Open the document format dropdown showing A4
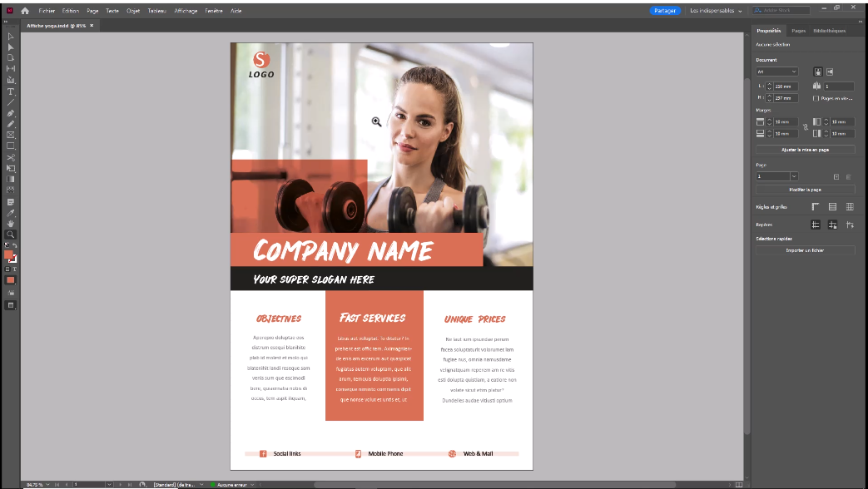The width and height of the screenshot is (868, 489). click(x=776, y=71)
